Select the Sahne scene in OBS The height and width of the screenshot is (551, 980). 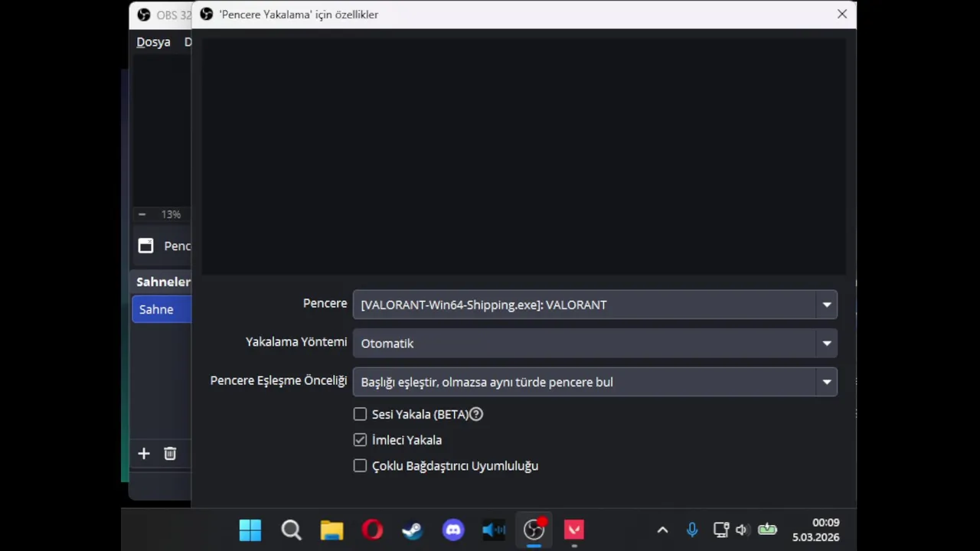click(162, 309)
